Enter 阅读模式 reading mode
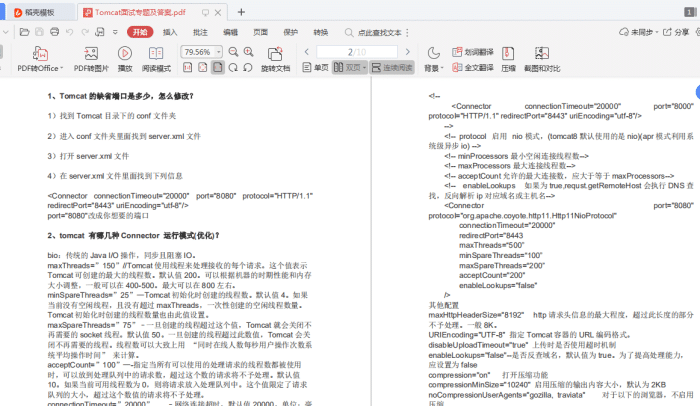 156,59
